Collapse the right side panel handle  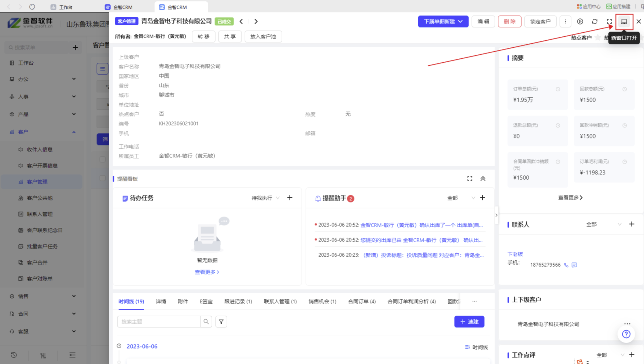[x=496, y=215]
